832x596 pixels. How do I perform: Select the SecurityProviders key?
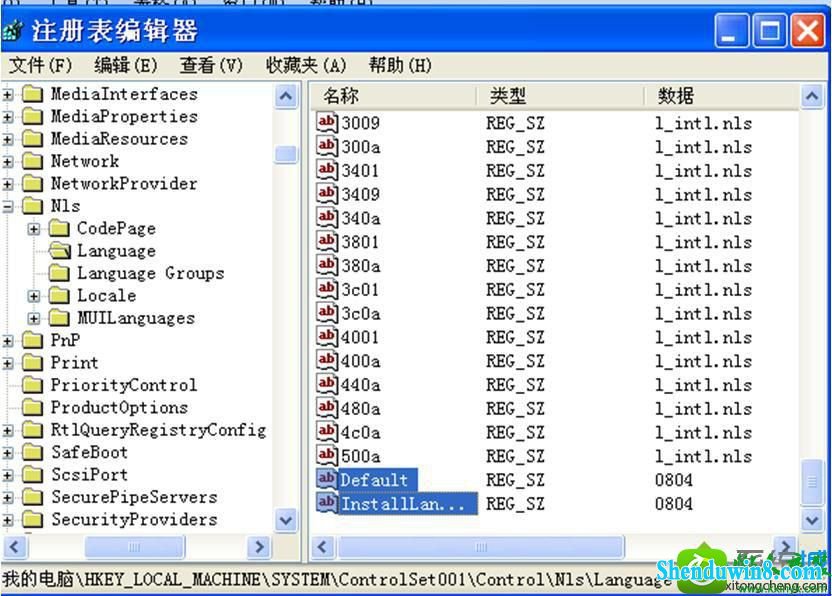(134, 520)
